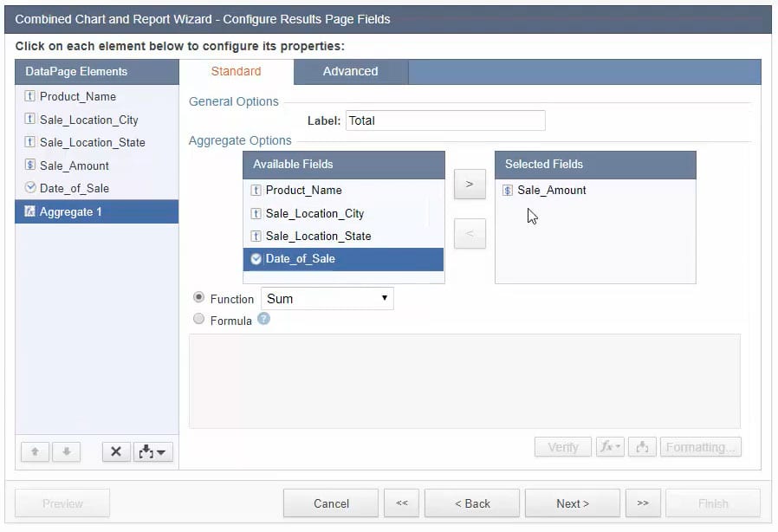The height and width of the screenshot is (532, 778).
Task: Switch to the Standard tab
Action: 236,72
